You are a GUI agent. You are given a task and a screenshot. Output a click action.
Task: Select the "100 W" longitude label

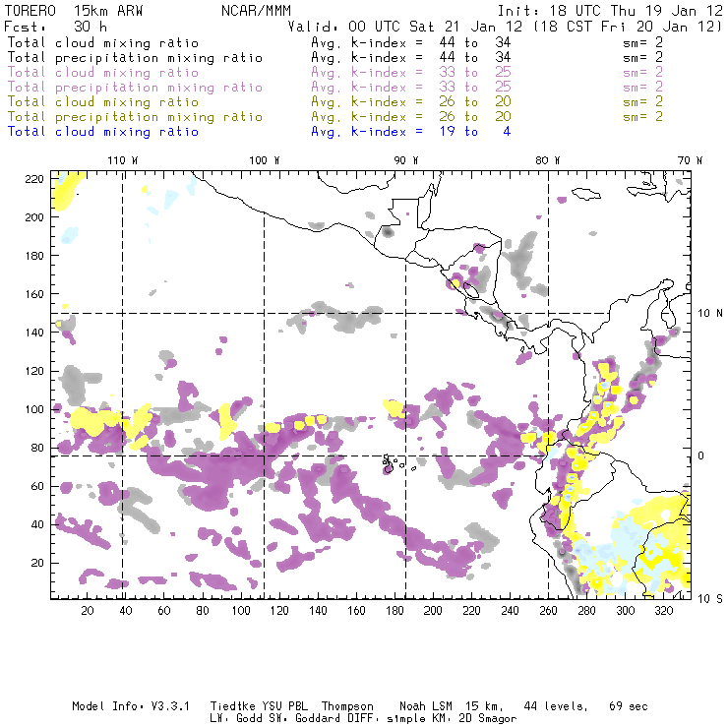point(265,160)
